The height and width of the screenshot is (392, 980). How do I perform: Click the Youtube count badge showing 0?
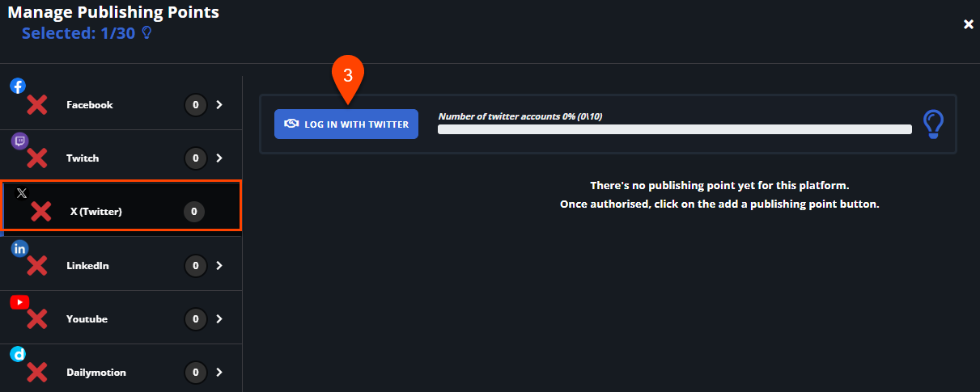coord(195,318)
